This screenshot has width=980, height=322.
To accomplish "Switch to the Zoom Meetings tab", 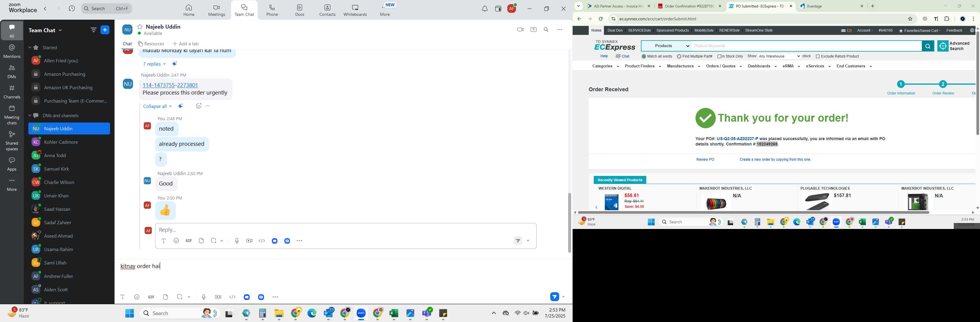I will [217, 10].
